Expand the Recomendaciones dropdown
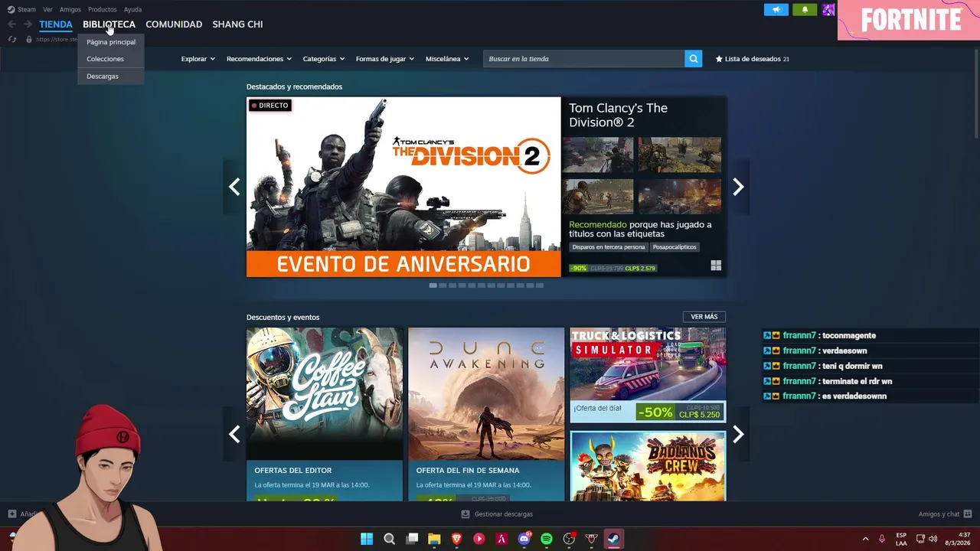This screenshot has width=980, height=551. [x=259, y=59]
